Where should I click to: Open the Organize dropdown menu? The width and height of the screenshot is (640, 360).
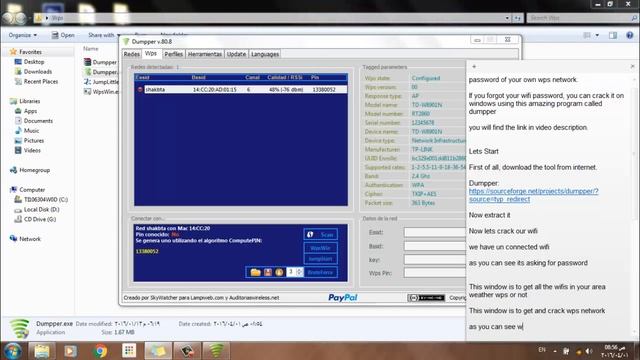[x=22, y=35]
